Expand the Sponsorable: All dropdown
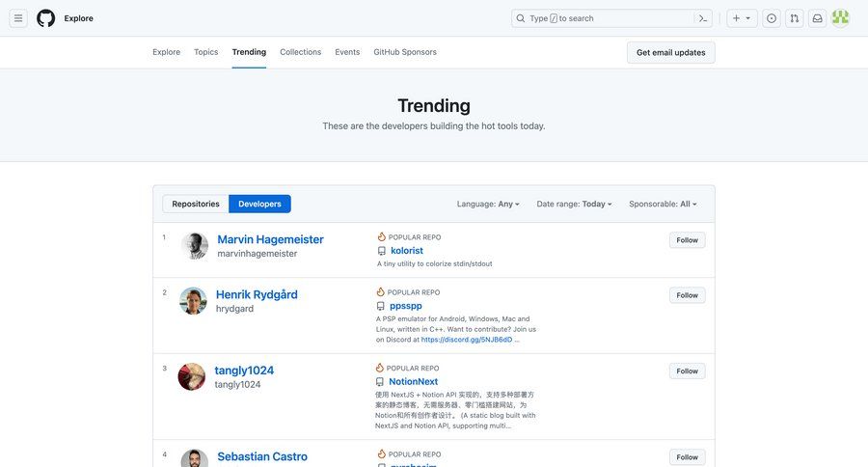 click(663, 204)
